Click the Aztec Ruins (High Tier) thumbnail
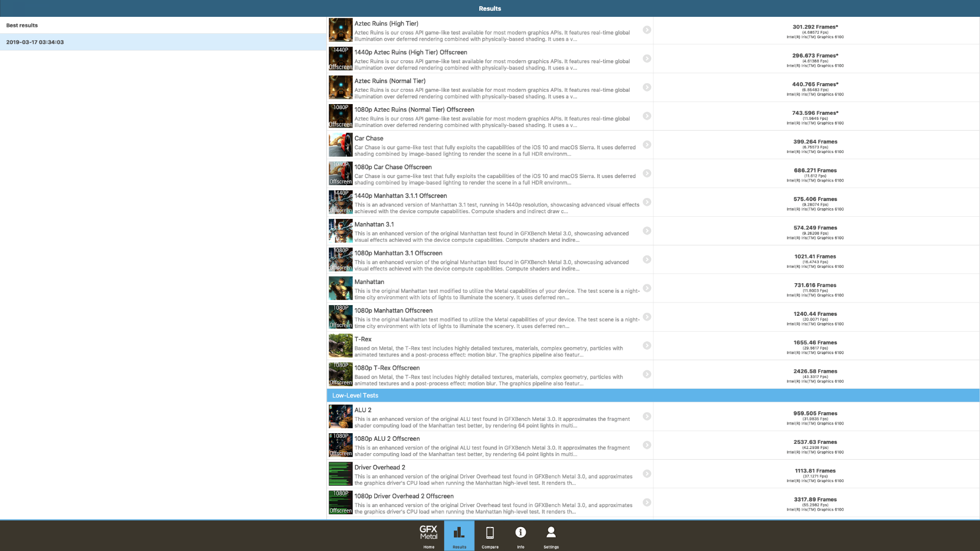 point(340,30)
